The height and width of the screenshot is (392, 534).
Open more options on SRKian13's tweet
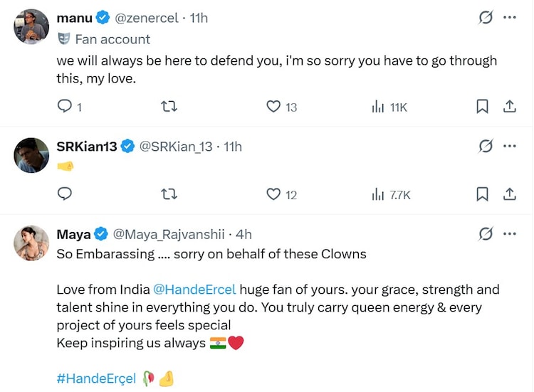pos(510,147)
